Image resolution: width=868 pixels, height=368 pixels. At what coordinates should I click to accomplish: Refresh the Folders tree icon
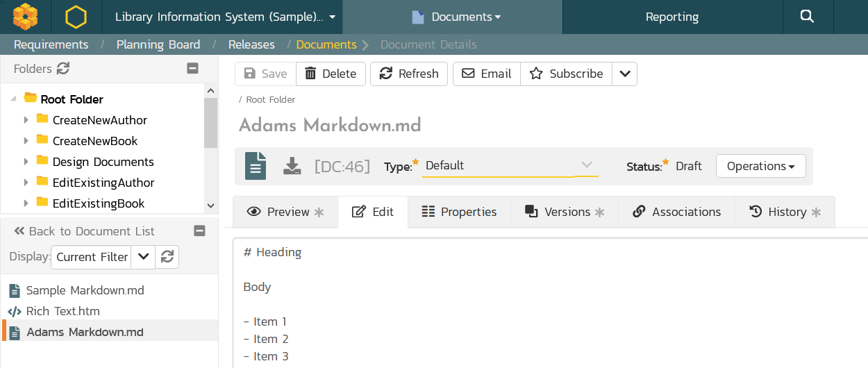click(63, 69)
